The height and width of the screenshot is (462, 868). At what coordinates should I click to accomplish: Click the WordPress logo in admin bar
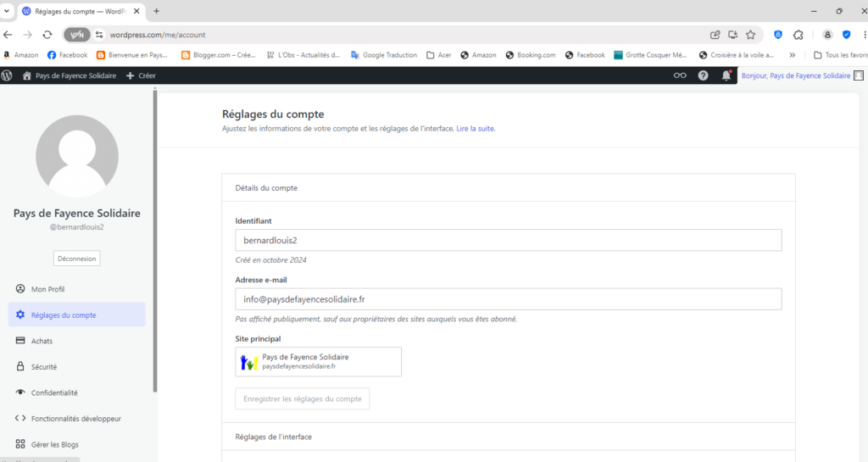[x=7, y=75]
